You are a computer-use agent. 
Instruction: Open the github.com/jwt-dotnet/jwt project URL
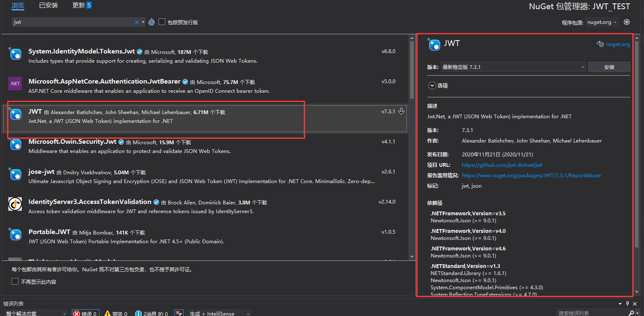502,165
